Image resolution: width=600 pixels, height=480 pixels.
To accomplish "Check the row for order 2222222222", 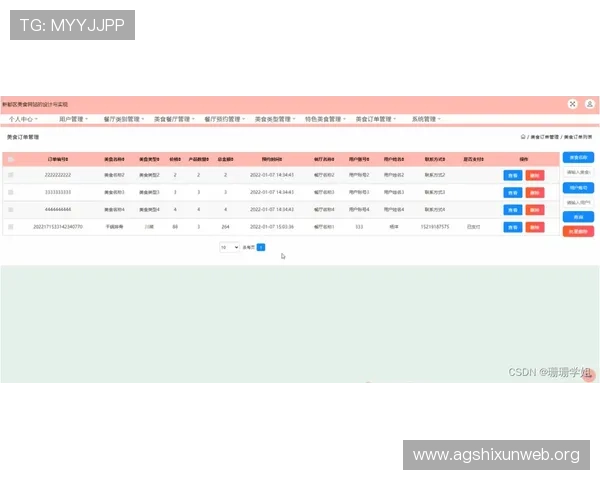I will point(11,175).
